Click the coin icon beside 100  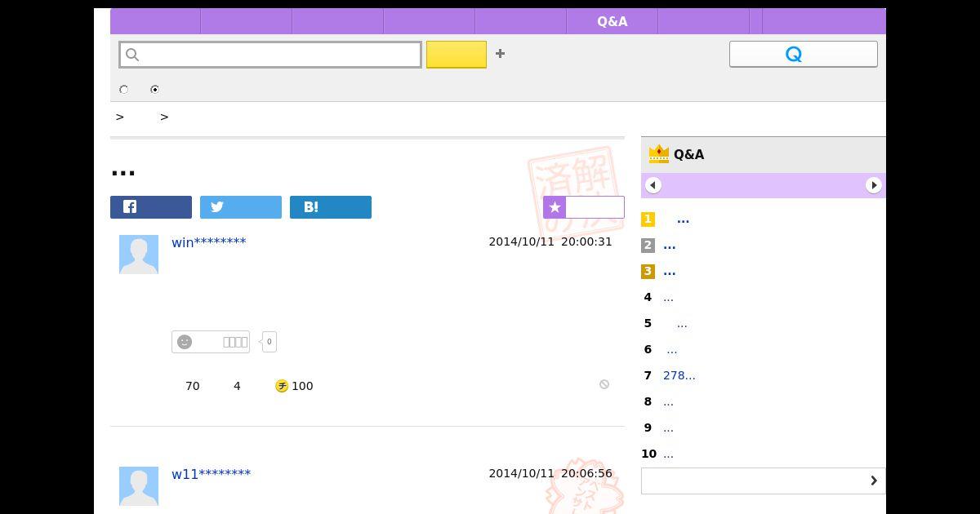(x=282, y=386)
